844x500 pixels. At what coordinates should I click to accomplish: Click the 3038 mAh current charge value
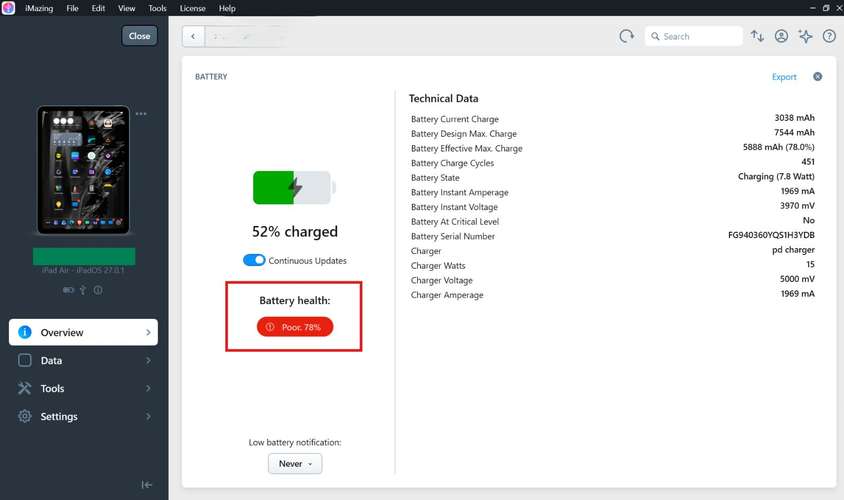click(x=794, y=118)
